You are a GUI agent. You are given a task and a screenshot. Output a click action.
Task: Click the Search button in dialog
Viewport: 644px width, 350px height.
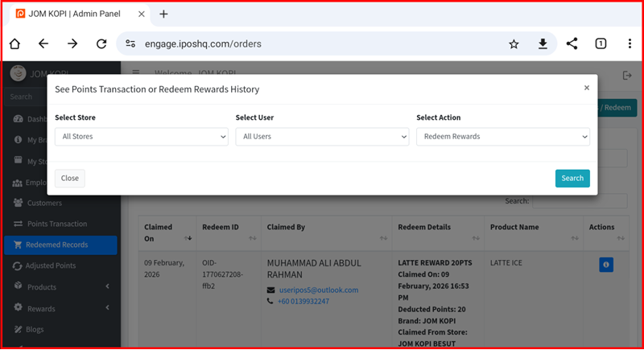572,179
